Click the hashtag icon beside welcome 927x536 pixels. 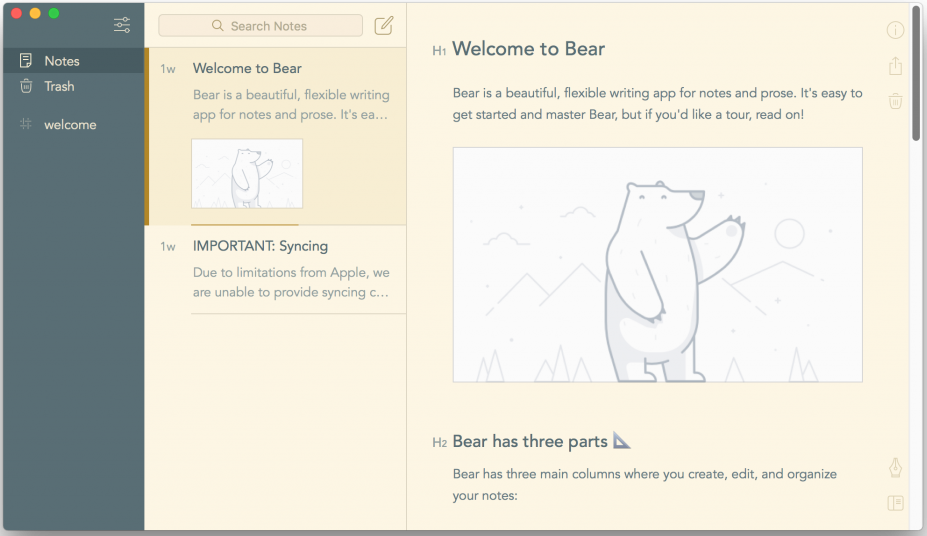point(25,124)
